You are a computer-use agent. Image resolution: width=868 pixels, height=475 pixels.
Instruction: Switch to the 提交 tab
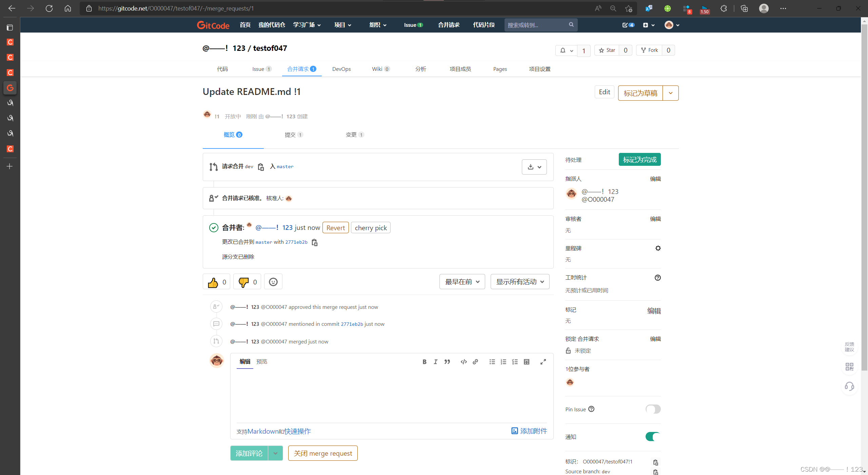coord(293,135)
